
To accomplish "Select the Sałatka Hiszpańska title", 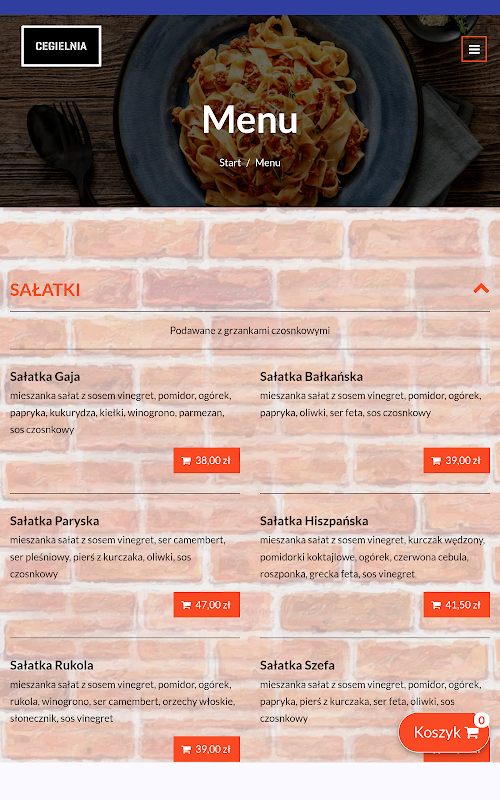I will [314, 521].
